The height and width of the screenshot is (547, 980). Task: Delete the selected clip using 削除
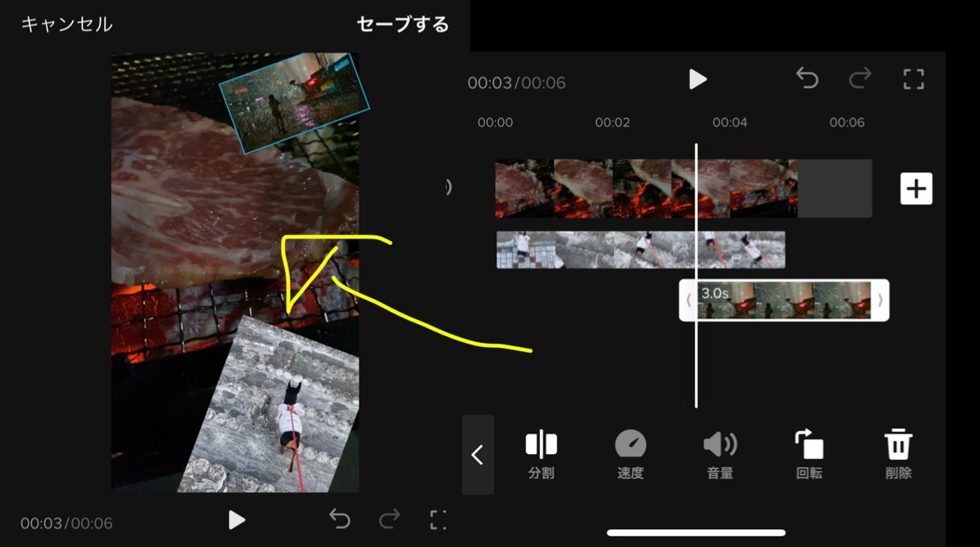click(898, 453)
